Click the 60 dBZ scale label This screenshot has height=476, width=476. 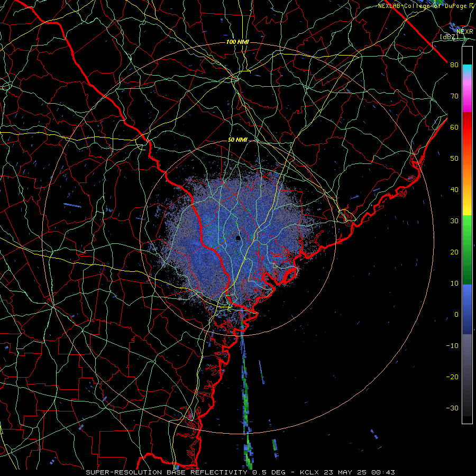coord(454,127)
